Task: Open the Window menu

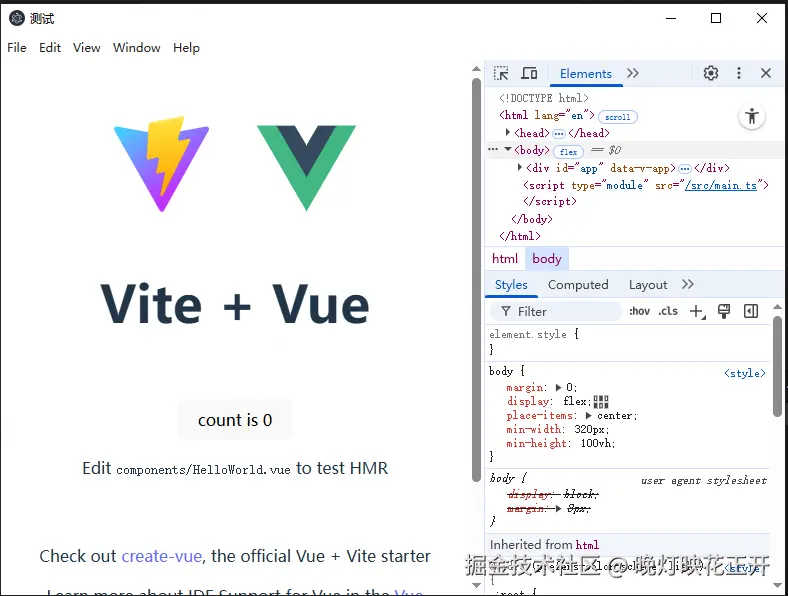Action: tap(137, 48)
